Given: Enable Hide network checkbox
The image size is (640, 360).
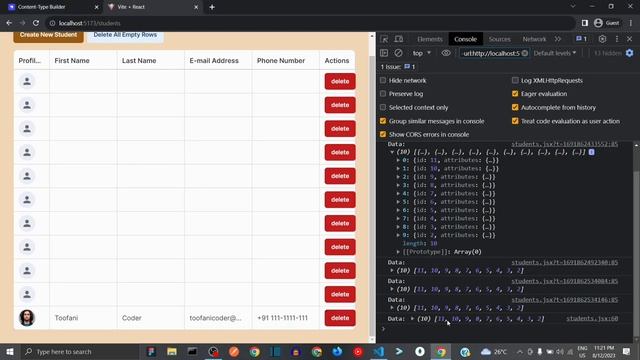Looking at the screenshot, I should [x=383, y=80].
